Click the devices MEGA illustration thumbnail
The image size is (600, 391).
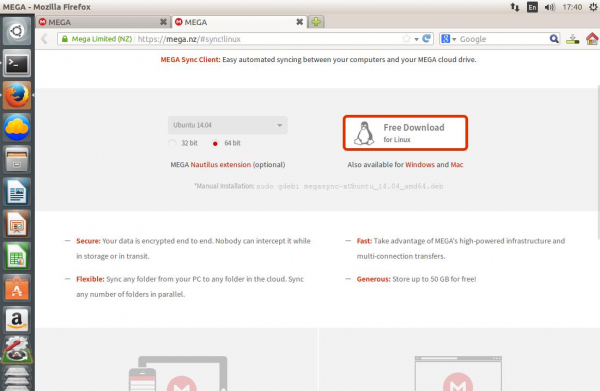(178, 373)
